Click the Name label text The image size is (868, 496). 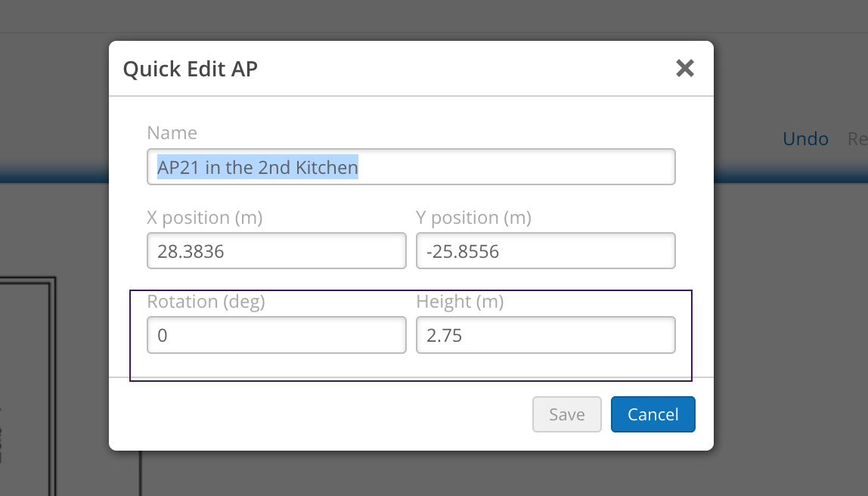click(x=172, y=133)
